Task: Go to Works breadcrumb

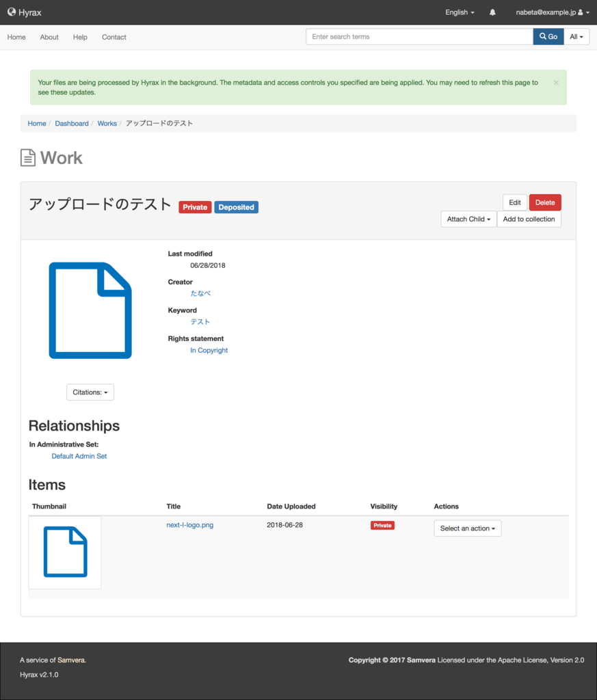Action: pyautogui.click(x=107, y=124)
